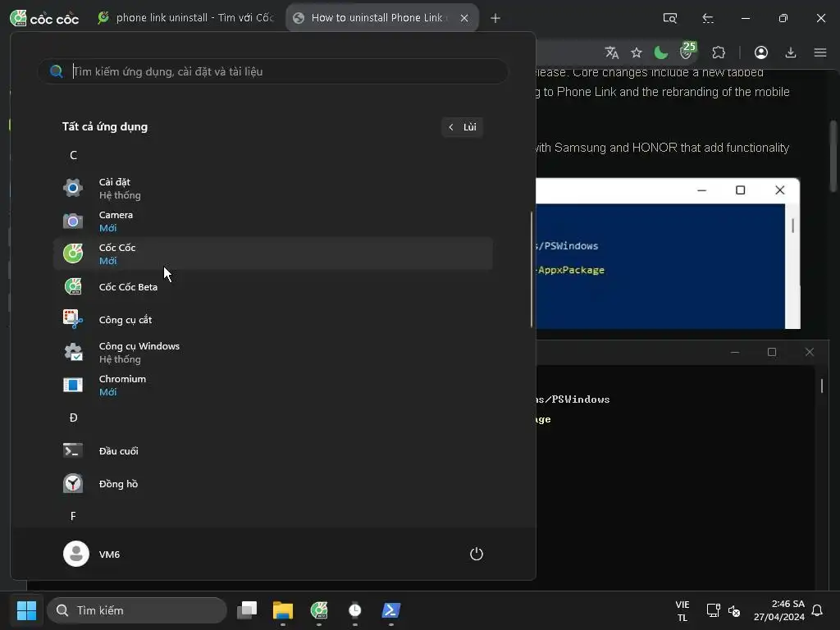Switch to phone link uninstall search tab

186,18
